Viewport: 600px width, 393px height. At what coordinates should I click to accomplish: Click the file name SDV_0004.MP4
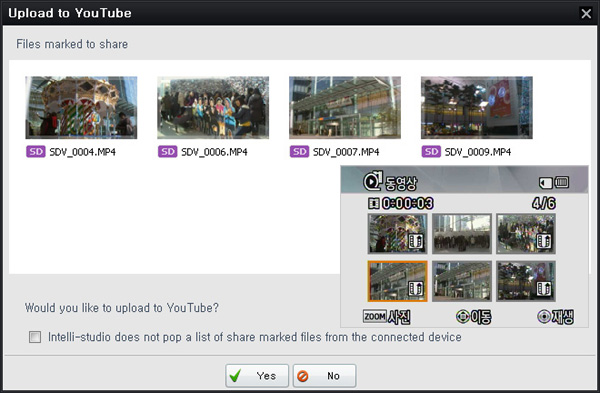pyautogui.click(x=83, y=152)
